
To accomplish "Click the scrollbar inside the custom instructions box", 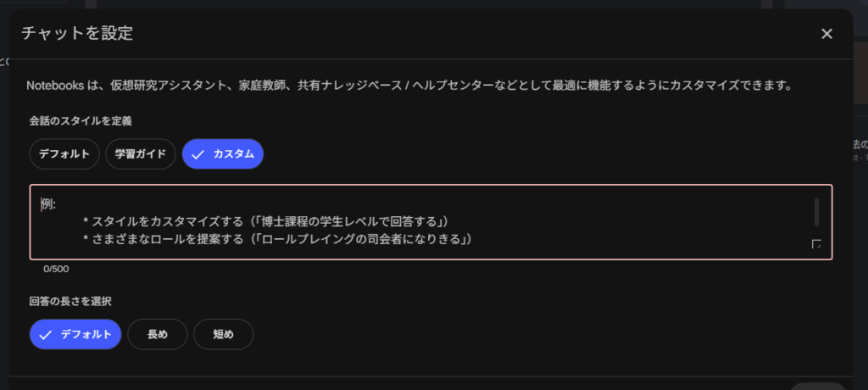I will 816,212.
